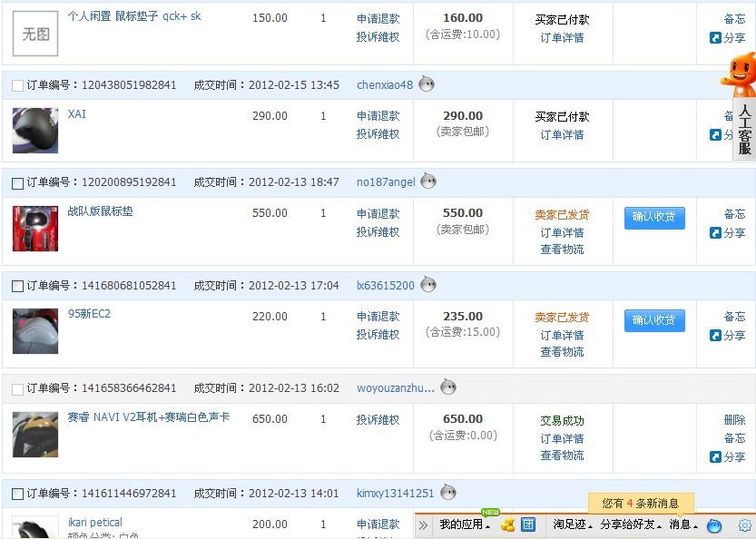
Task: Open product link 战队版鼠标垫
Action: coord(100,211)
